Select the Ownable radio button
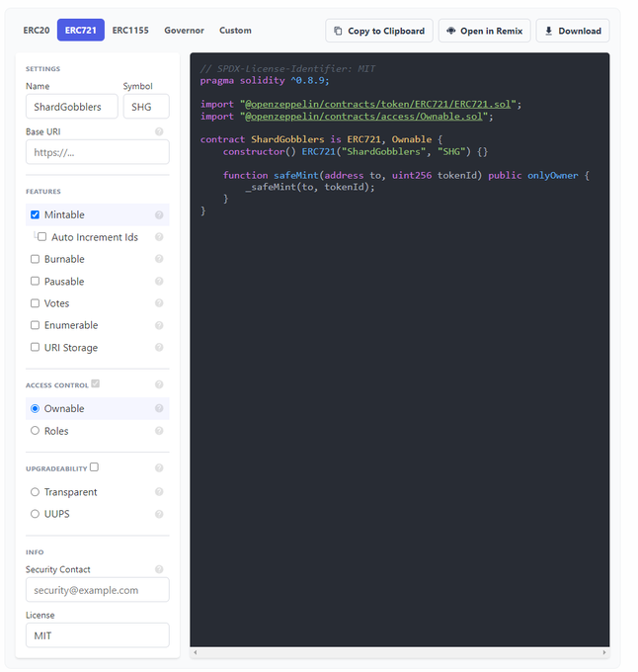Viewport: 638px width, 672px height. (36, 408)
